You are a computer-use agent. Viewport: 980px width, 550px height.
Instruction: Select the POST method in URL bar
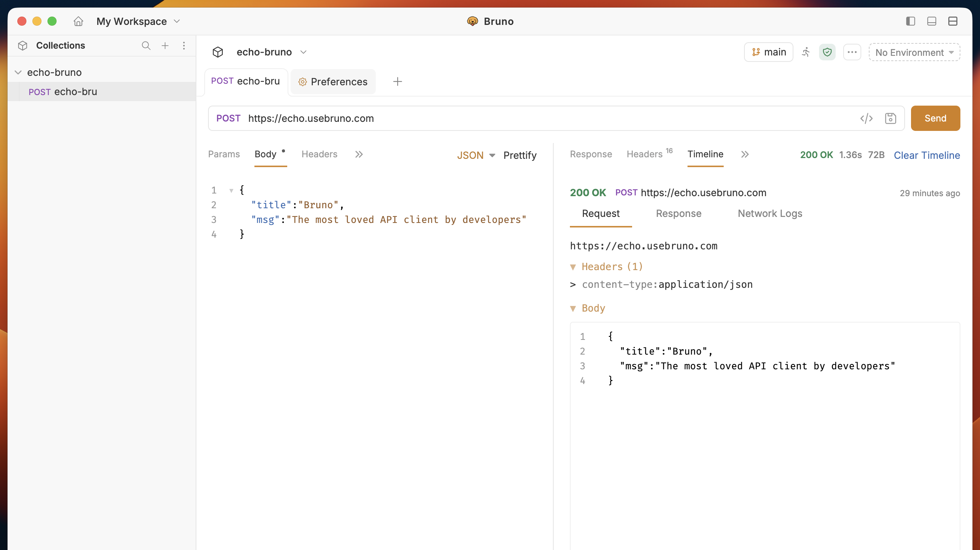point(228,118)
